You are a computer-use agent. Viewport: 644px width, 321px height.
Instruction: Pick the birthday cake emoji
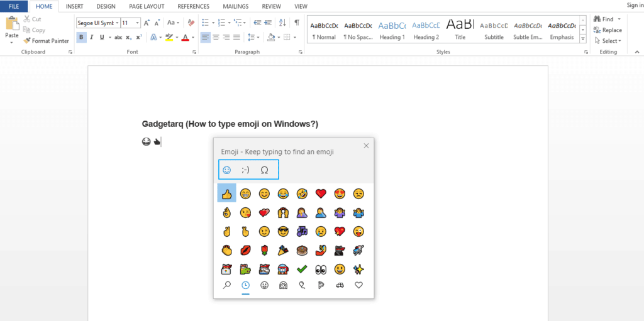pyautogui.click(x=302, y=251)
